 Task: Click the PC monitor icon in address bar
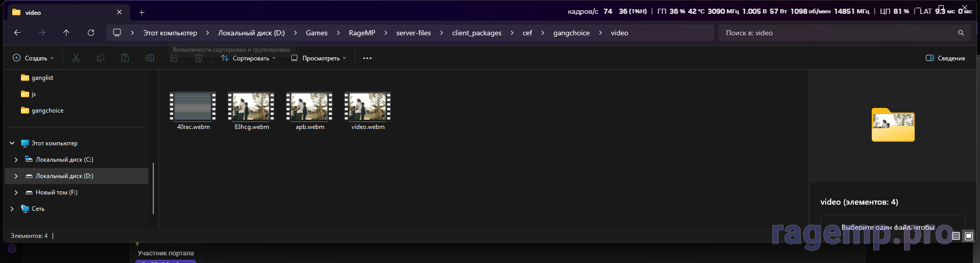(x=117, y=33)
